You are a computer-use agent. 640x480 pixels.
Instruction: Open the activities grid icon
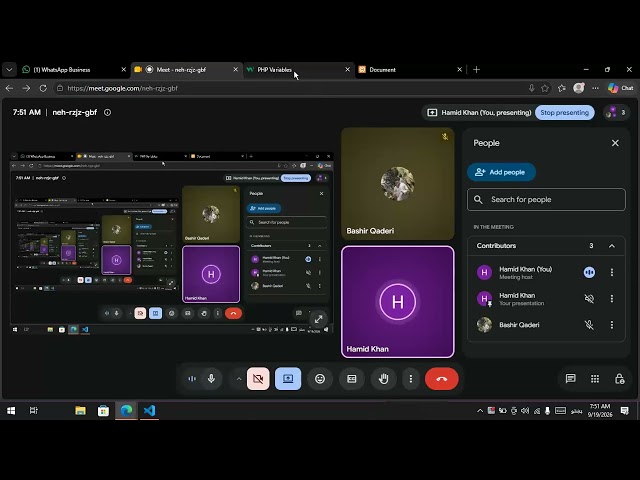[x=595, y=379]
